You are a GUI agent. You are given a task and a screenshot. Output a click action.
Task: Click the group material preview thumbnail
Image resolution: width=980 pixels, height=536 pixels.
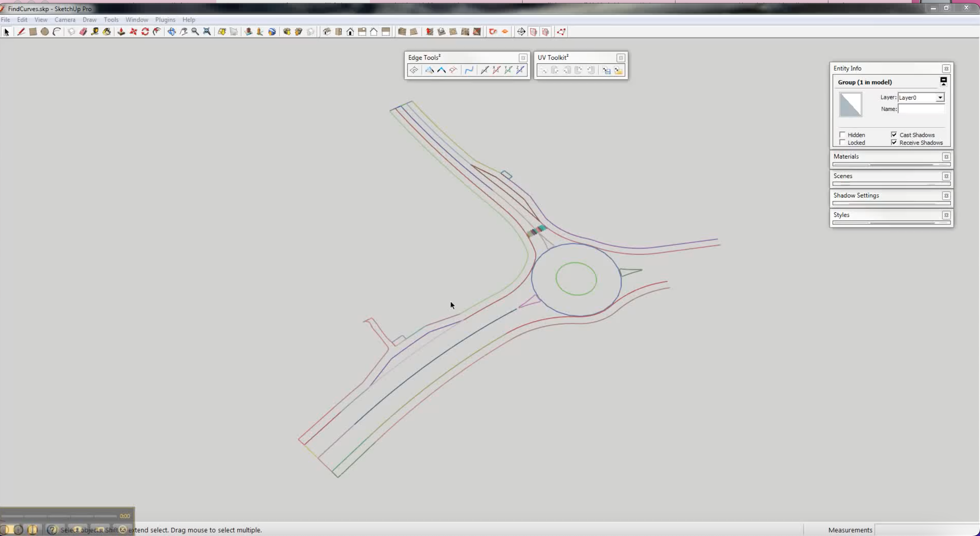coord(851,105)
